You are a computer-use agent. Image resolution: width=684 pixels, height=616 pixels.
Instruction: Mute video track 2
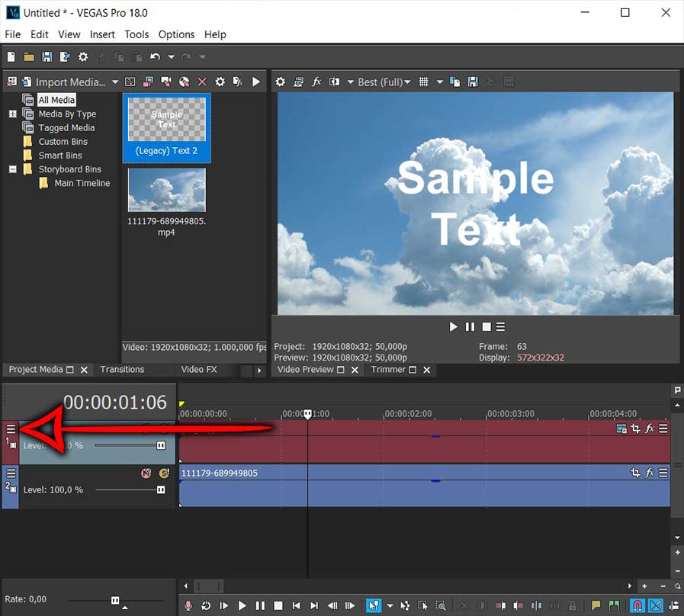pos(146,473)
